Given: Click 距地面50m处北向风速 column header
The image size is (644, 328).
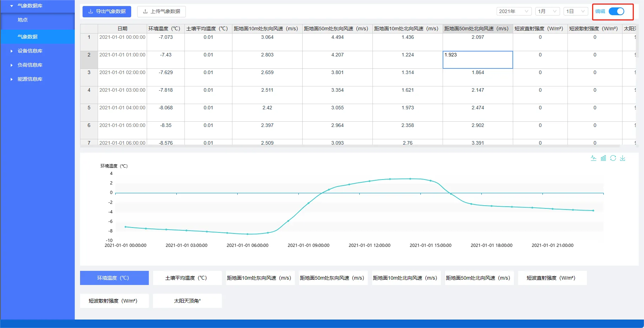Looking at the screenshot, I should 478,29.
